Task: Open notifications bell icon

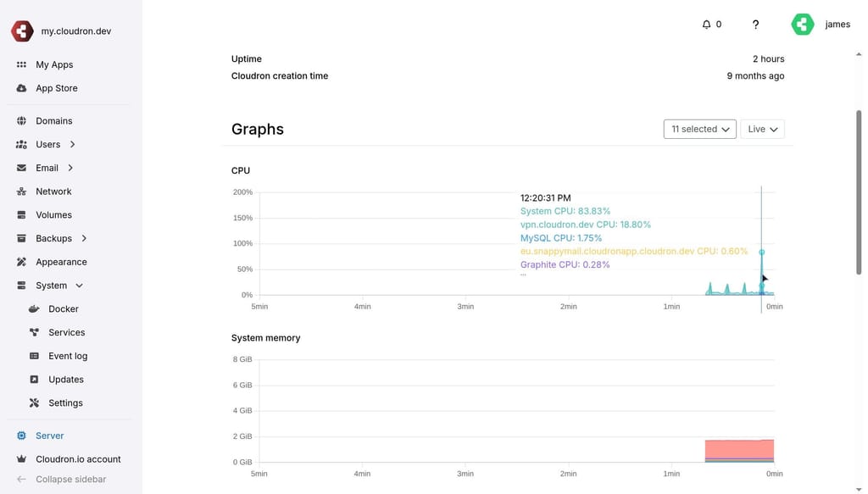Action: coord(706,25)
